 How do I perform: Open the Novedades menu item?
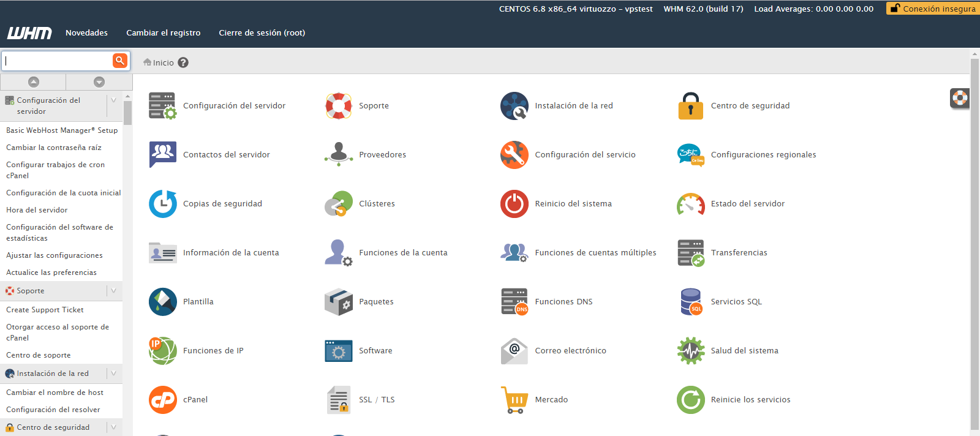click(86, 33)
